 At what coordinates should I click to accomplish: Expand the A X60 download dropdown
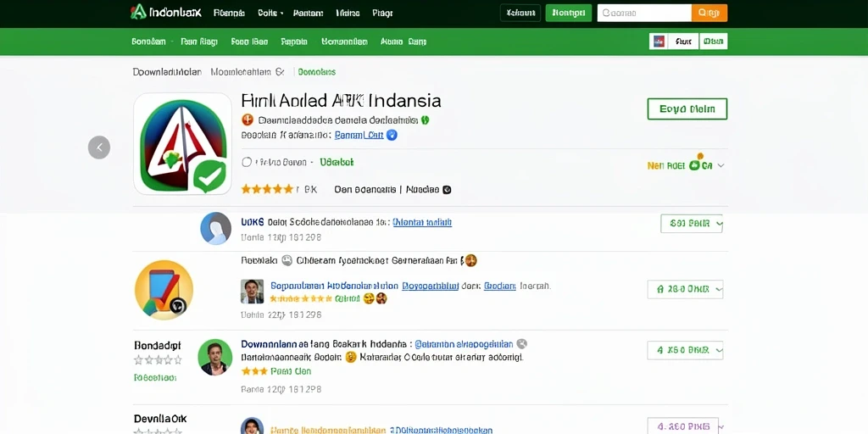point(685,289)
